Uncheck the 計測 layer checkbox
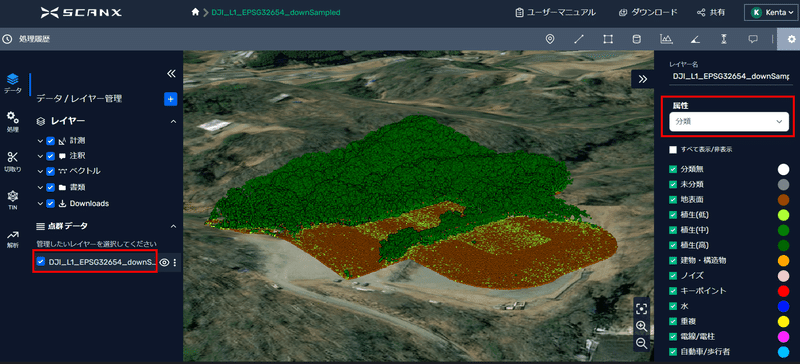 [x=51, y=141]
